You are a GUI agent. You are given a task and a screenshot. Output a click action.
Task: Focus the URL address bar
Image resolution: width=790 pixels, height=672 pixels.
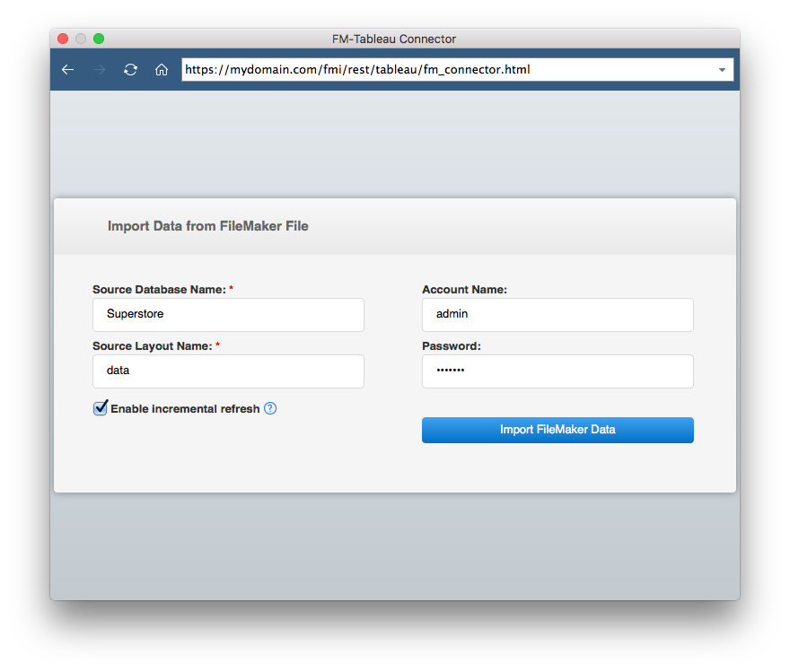point(444,70)
